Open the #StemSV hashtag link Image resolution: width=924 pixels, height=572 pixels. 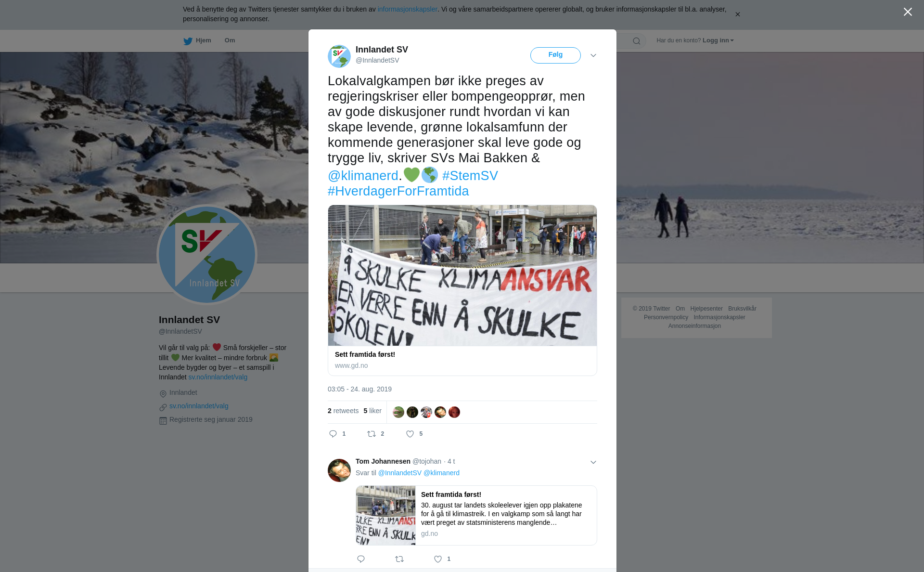click(470, 176)
